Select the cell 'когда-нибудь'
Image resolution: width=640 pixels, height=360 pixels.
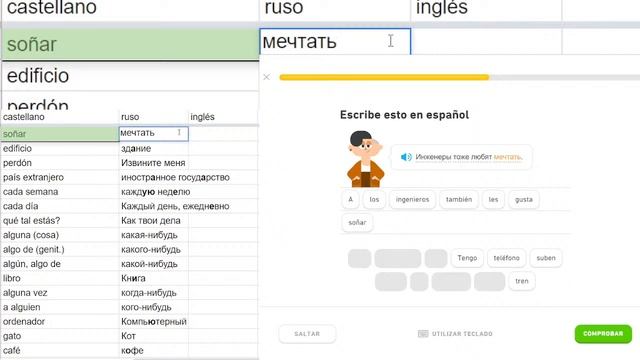(x=153, y=293)
